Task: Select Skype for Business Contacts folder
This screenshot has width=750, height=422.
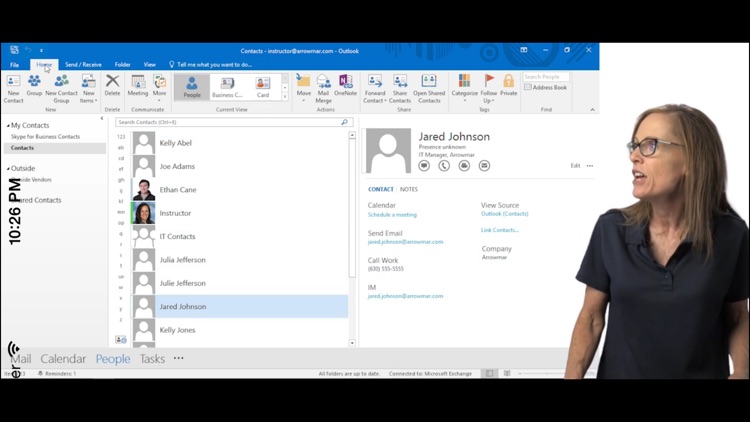Action: [x=45, y=137]
